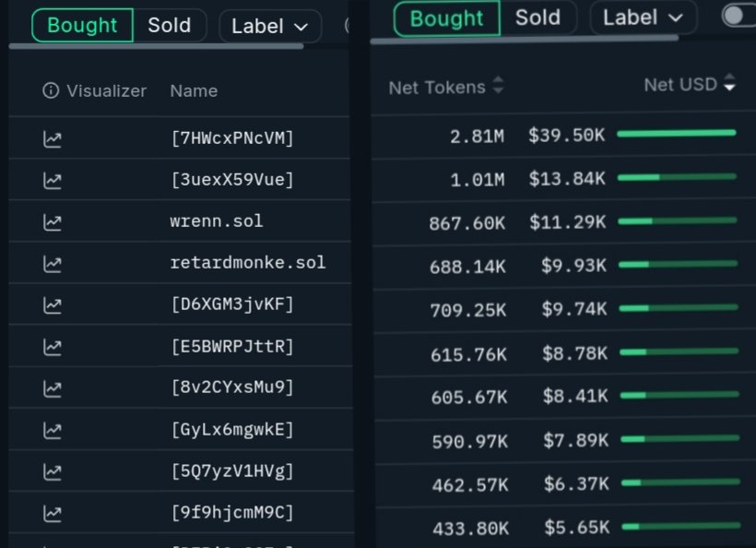This screenshot has height=548, width=756.
Task: Open visualizer chart for GyLx6mgwkE row
Action: (x=52, y=431)
